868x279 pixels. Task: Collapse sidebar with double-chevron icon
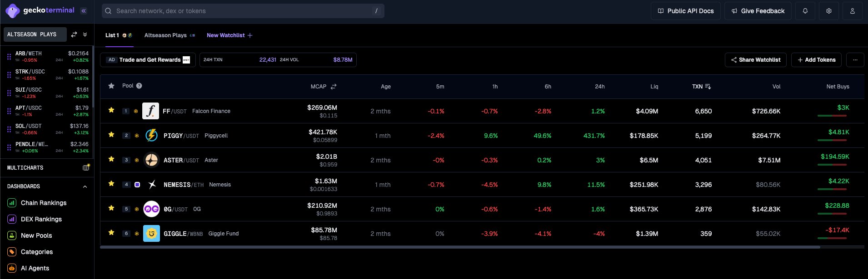tap(84, 11)
